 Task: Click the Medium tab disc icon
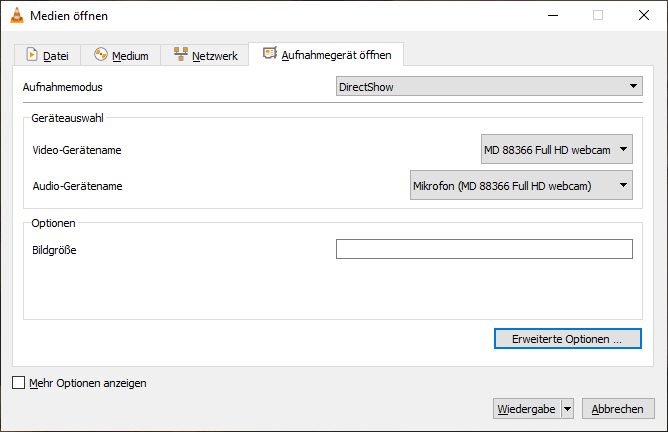tap(101, 55)
